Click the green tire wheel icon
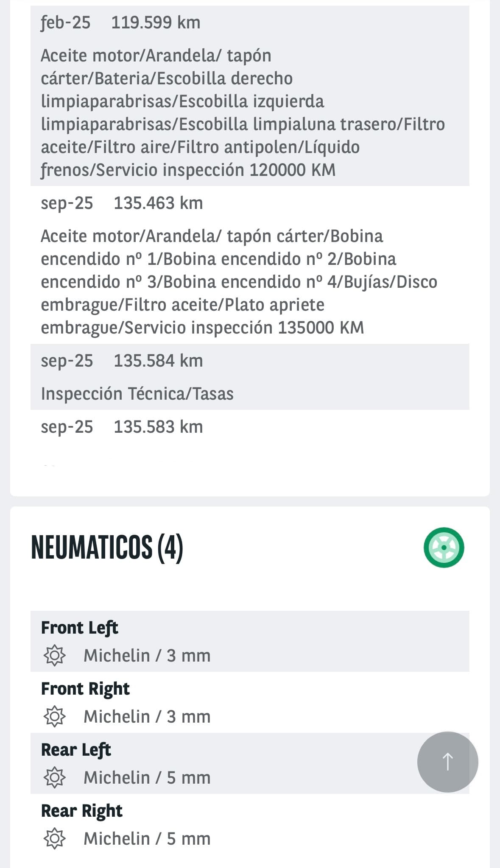This screenshot has height=868, width=500. point(444,547)
